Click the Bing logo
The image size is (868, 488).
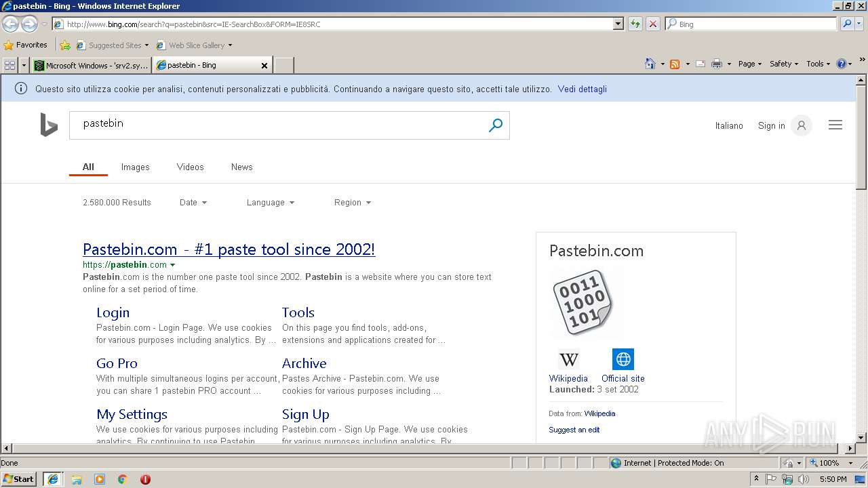[x=49, y=125]
